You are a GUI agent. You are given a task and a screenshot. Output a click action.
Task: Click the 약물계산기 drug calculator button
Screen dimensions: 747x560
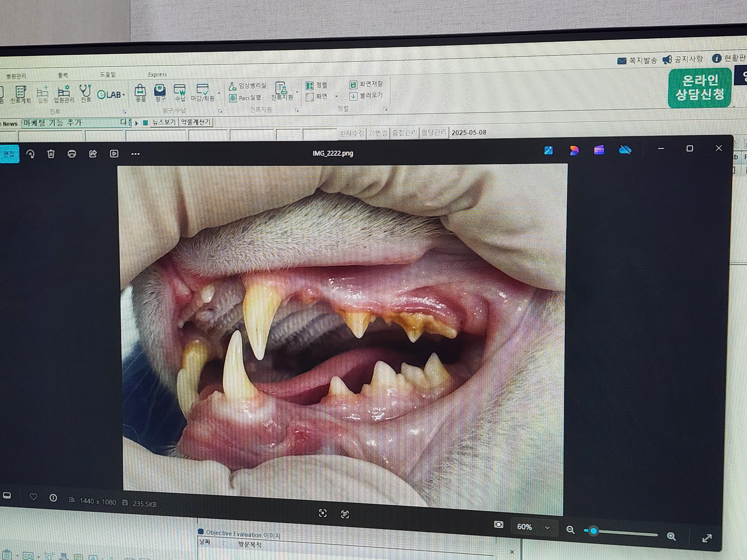click(196, 122)
